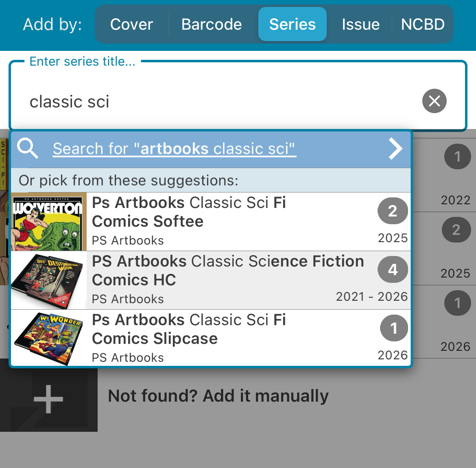Open the NCBD tab
Image resolution: width=476 pixels, height=468 pixels.
pos(423,24)
